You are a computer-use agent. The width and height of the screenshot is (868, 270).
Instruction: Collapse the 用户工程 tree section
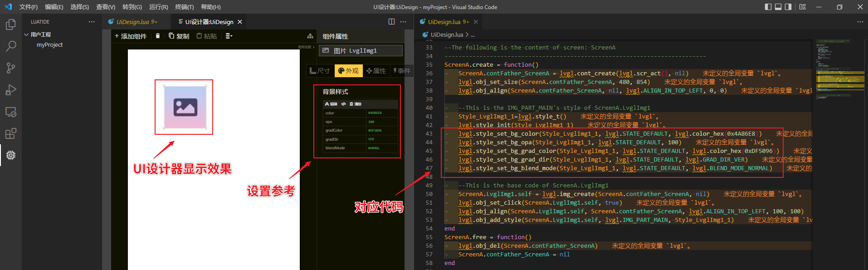point(26,34)
